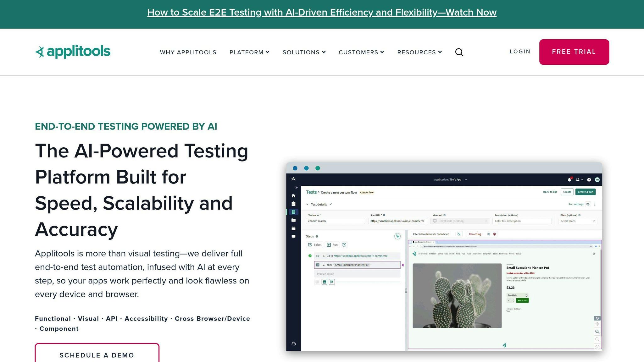Open the Why Applitools menu item
644x362 pixels.
(188, 52)
